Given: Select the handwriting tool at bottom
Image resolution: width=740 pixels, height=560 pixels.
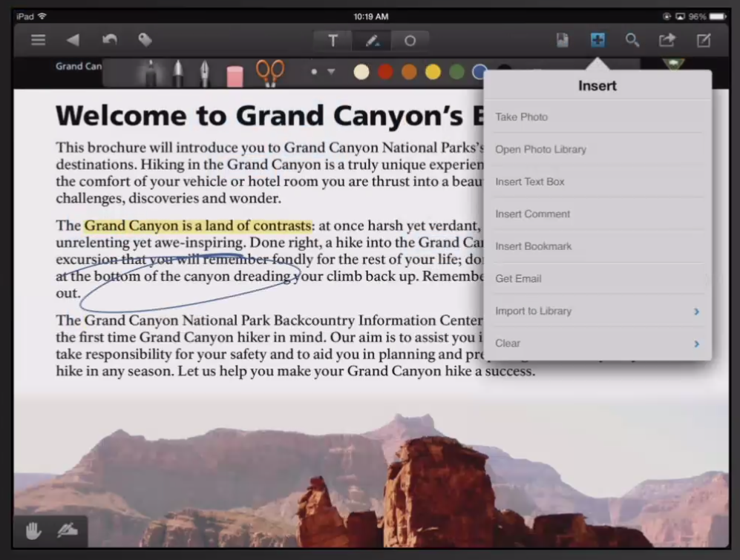Looking at the screenshot, I should pos(68,531).
